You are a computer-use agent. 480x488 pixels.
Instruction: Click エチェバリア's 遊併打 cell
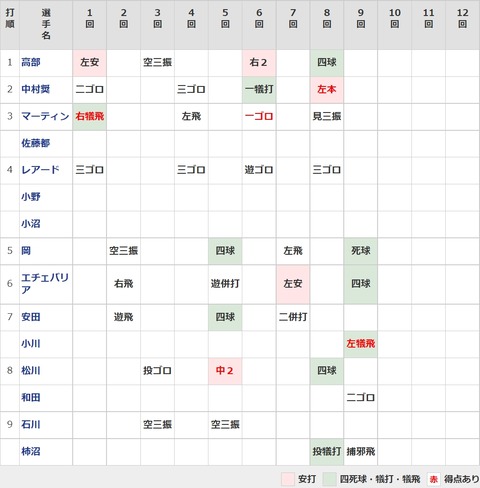pos(225,284)
